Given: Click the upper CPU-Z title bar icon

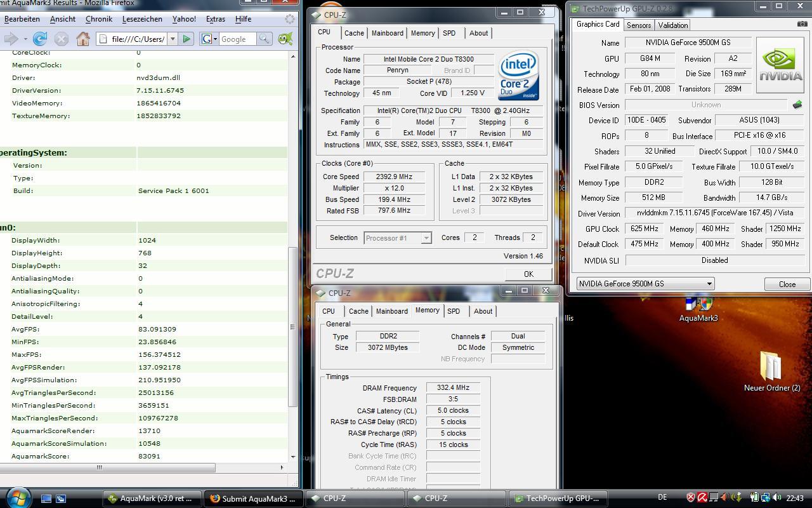Looking at the screenshot, I should (x=316, y=15).
